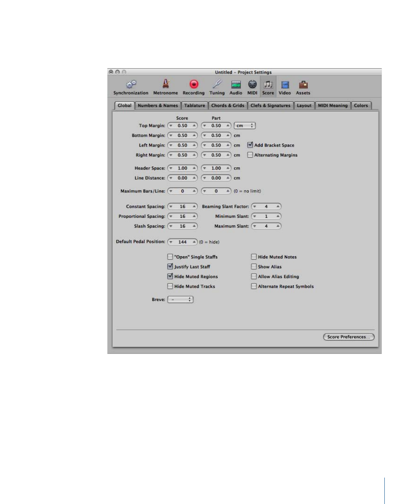Decrease Right Margin Part value

[205, 155]
